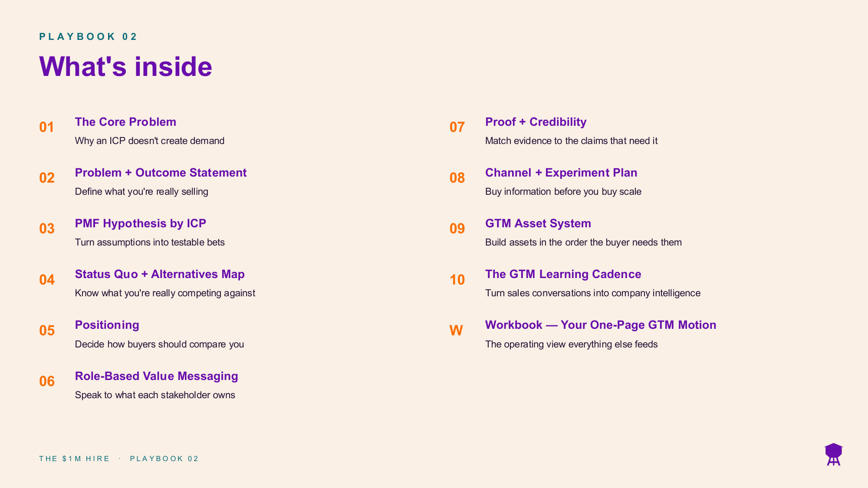This screenshot has height=488, width=868.
Task: Click the 'What's inside' slide title
Action: (x=126, y=66)
